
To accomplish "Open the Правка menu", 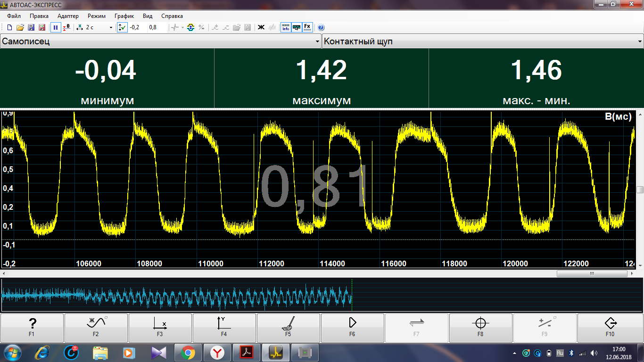I will point(39,16).
